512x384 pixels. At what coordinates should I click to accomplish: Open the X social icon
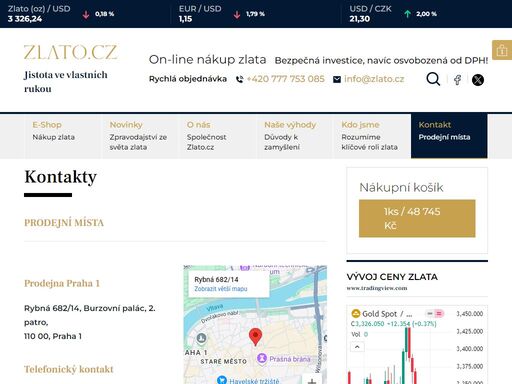pyautogui.click(x=478, y=80)
